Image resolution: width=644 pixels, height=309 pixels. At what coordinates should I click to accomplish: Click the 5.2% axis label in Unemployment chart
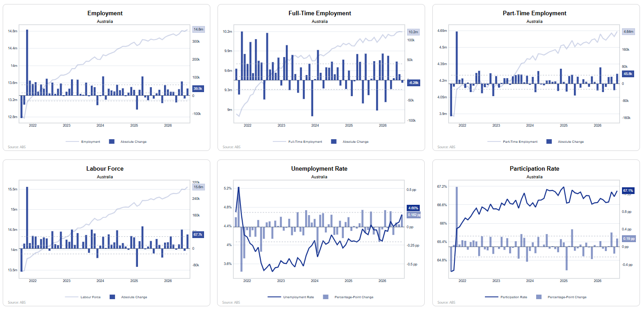click(228, 189)
